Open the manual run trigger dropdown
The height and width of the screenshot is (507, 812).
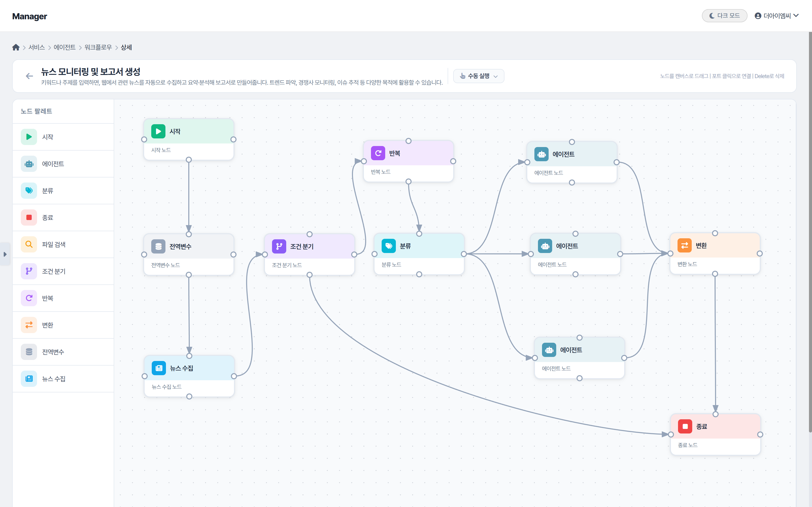tap(478, 76)
